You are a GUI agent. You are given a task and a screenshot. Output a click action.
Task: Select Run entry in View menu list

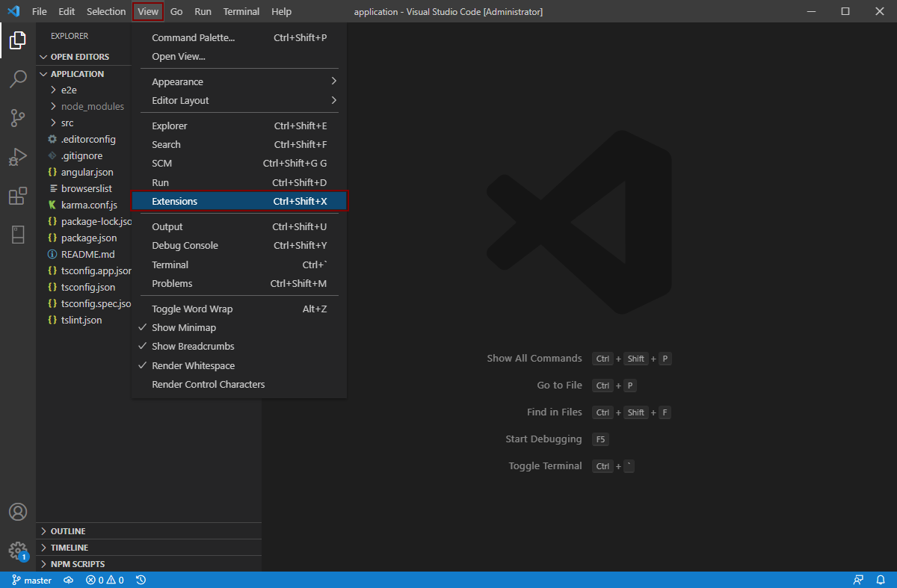click(x=239, y=182)
